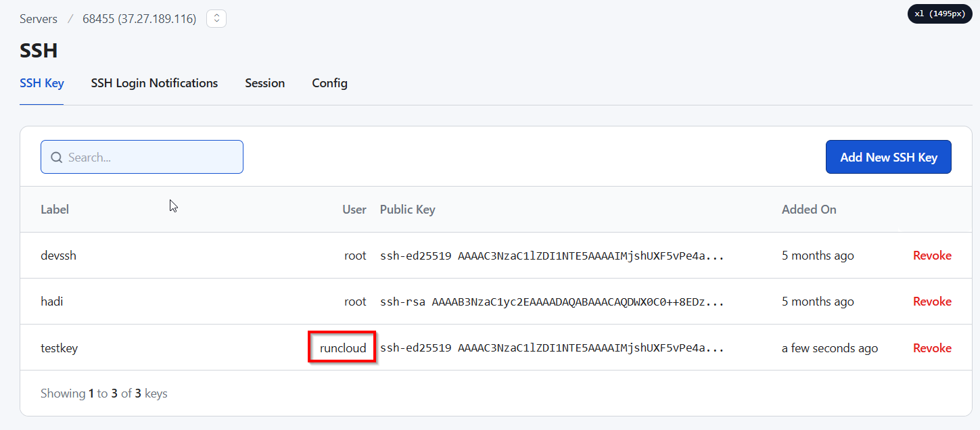The image size is (980, 430).
Task: Revoke the hadi key
Action: 932,302
